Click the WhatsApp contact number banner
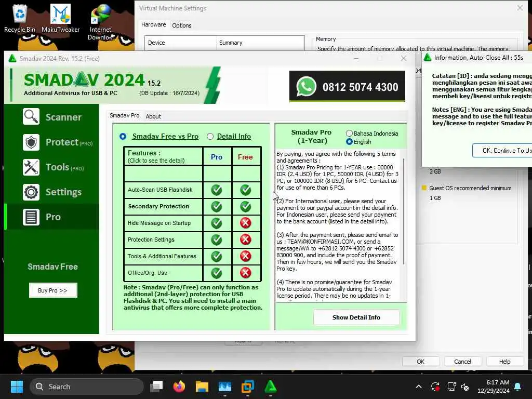This screenshot has width=532, height=399. point(347,87)
